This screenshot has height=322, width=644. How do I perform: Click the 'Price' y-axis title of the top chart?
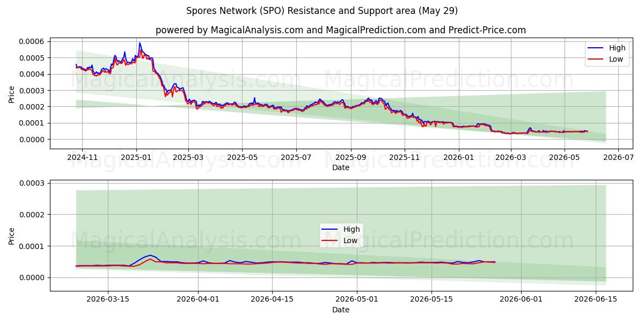12,94
